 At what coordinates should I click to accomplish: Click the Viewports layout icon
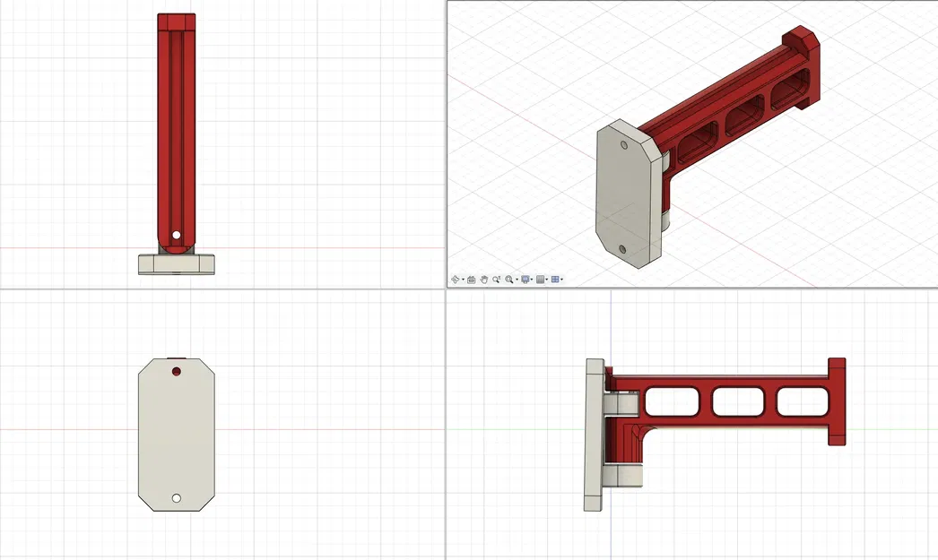[554, 279]
